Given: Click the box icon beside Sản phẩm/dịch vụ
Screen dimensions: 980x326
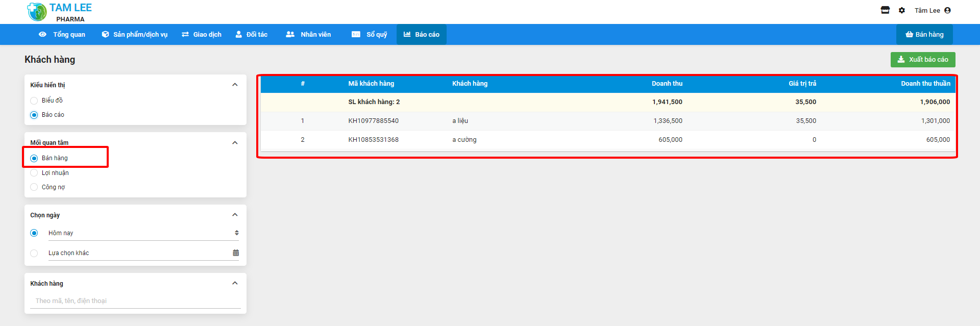Looking at the screenshot, I should [105, 34].
